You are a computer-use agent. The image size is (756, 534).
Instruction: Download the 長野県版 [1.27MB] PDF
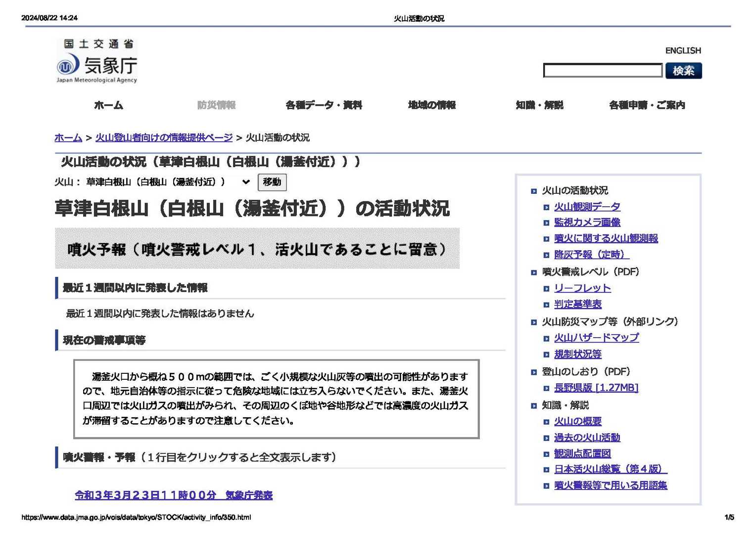[x=596, y=388]
